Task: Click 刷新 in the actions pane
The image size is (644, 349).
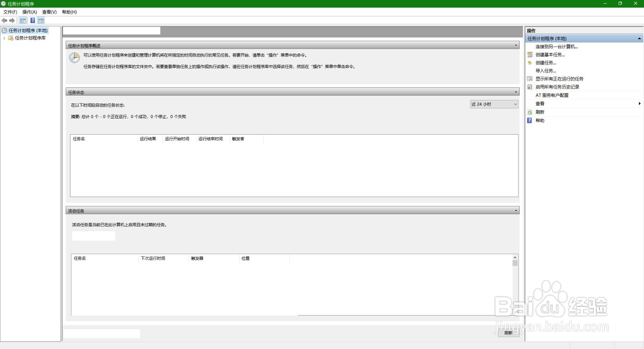Action: (540, 112)
